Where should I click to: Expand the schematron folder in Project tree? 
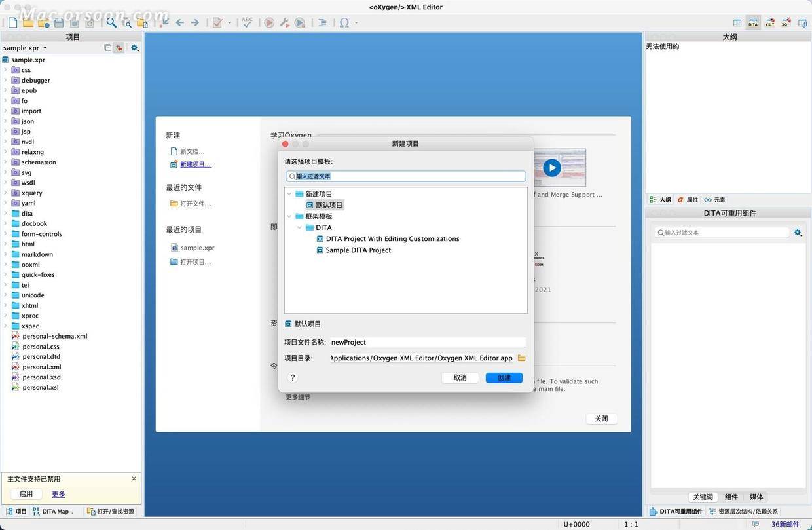[x=5, y=162]
